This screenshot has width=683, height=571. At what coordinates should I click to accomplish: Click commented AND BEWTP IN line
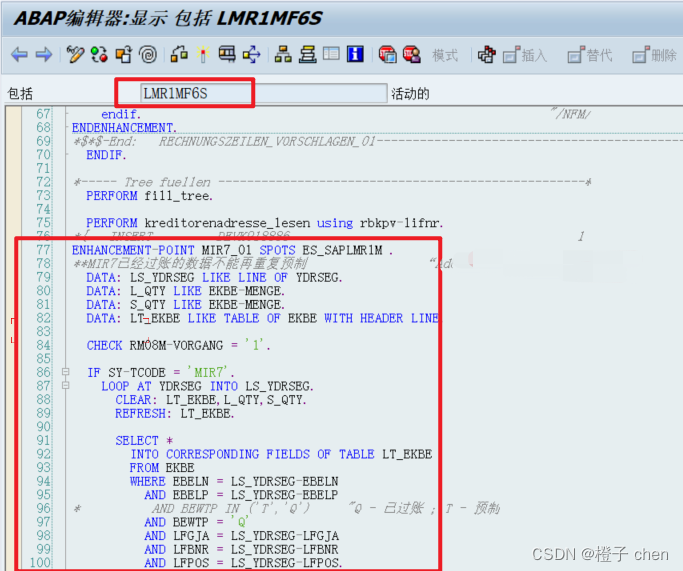(287, 508)
